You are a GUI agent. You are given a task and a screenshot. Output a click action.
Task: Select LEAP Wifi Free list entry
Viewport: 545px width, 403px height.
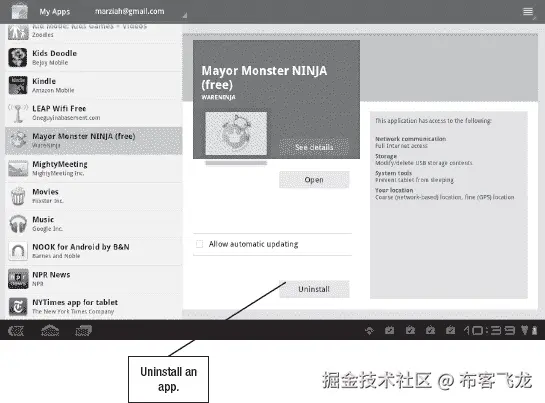[93, 113]
